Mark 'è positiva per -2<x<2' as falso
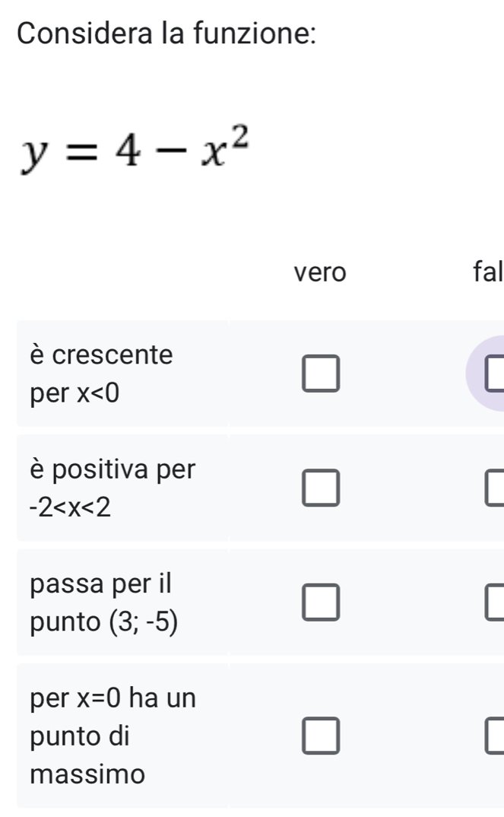Image resolution: width=504 pixels, height=817 pixels. pyautogui.click(x=494, y=488)
